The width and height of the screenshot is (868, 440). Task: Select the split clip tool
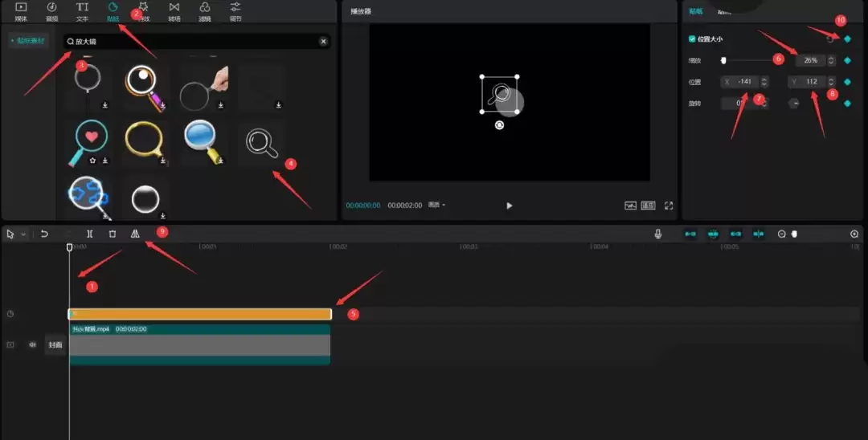pyautogui.click(x=90, y=234)
